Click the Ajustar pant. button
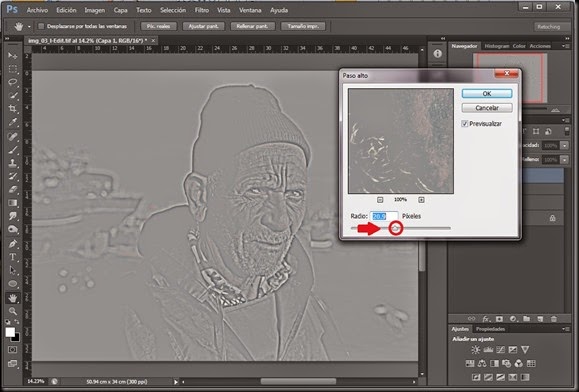The image size is (579, 392). (204, 26)
